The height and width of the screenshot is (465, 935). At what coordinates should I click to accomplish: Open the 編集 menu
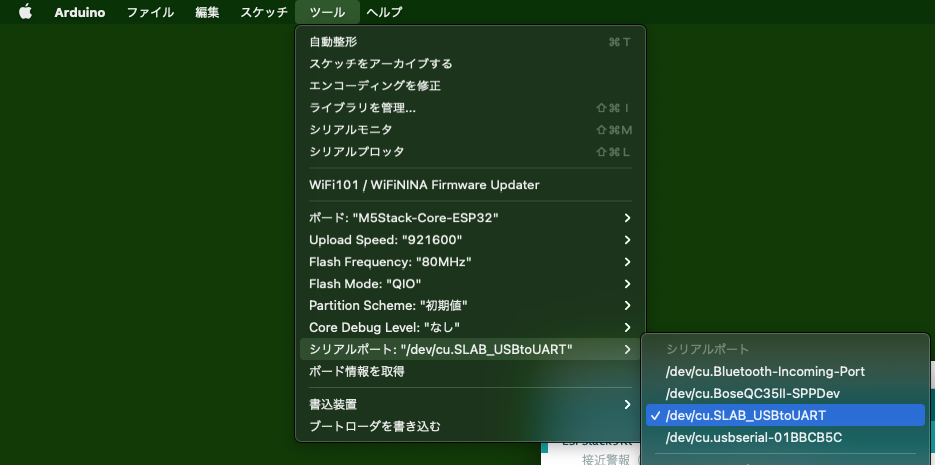pyautogui.click(x=208, y=12)
